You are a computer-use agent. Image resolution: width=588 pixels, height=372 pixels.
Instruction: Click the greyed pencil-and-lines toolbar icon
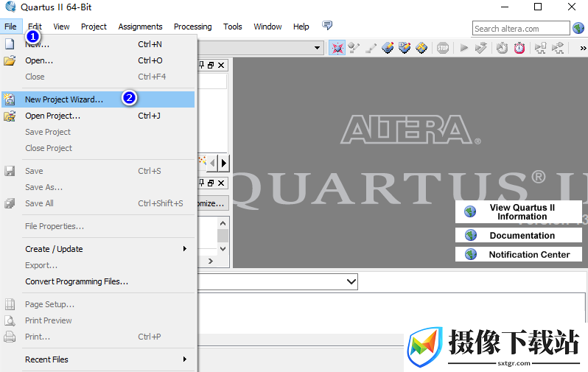coord(371,48)
